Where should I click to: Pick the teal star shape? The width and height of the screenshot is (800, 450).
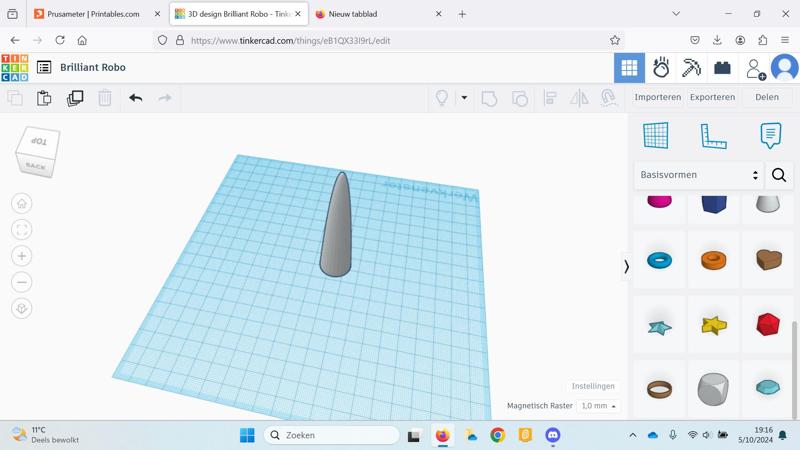pos(660,327)
